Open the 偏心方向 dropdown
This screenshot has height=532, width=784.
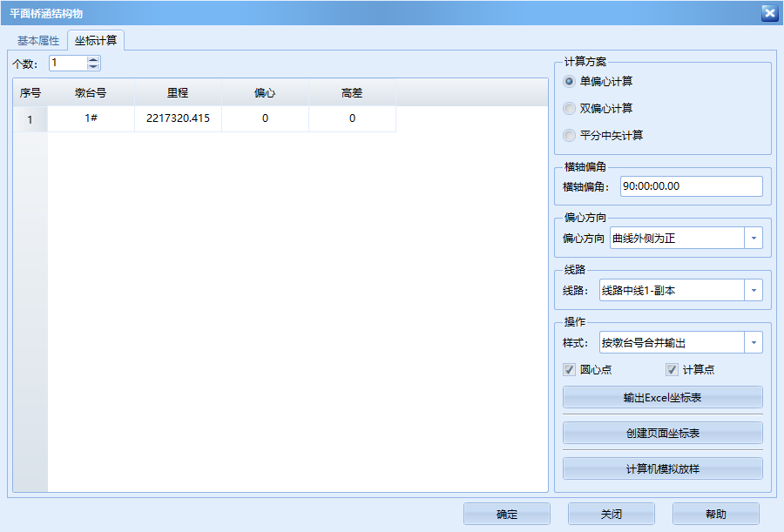click(754, 237)
